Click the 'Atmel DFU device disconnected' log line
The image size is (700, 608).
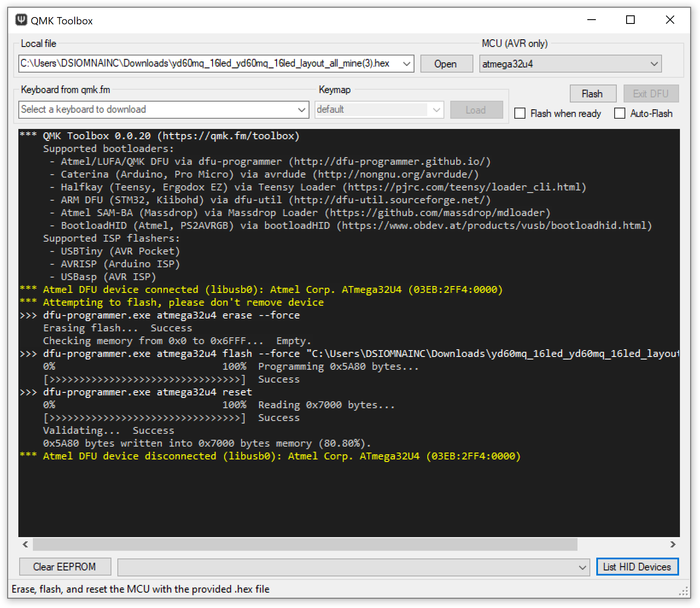point(270,456)
